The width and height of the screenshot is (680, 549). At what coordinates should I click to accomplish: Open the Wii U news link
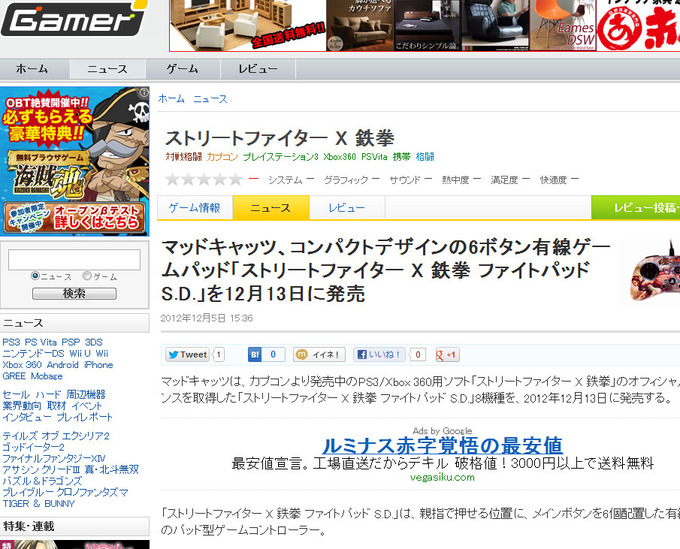(80, 353)
